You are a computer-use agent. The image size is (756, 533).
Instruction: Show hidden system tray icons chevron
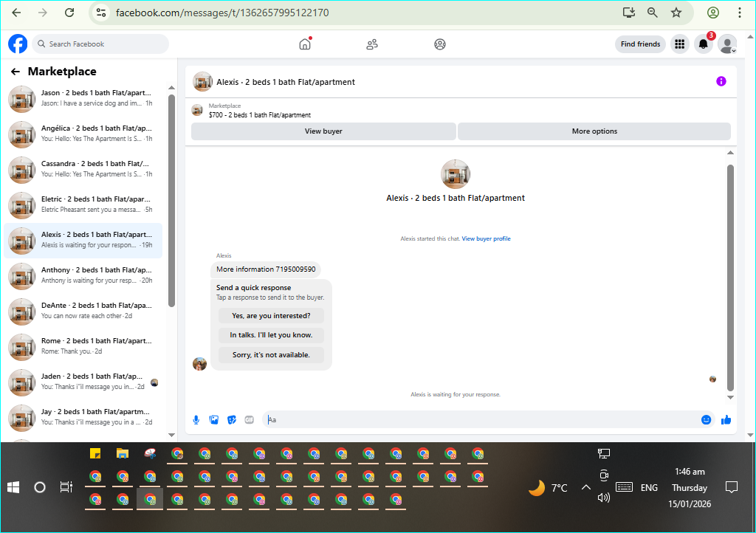[585, 487]
